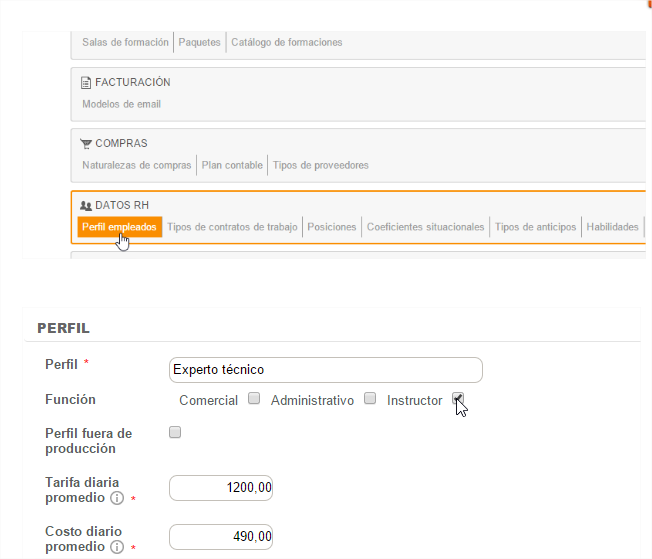Click info icon beside Costo diario promedio
652x559 pixels.
tap(117, 547)
